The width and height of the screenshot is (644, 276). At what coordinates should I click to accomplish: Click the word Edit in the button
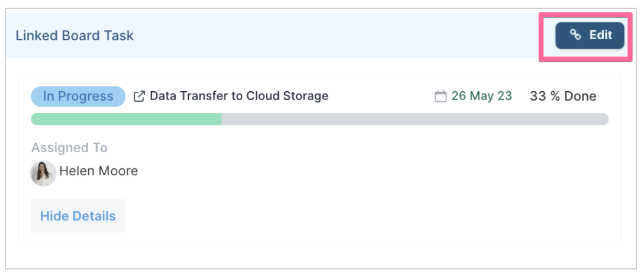pyautogui.click(x=601, y=36)
